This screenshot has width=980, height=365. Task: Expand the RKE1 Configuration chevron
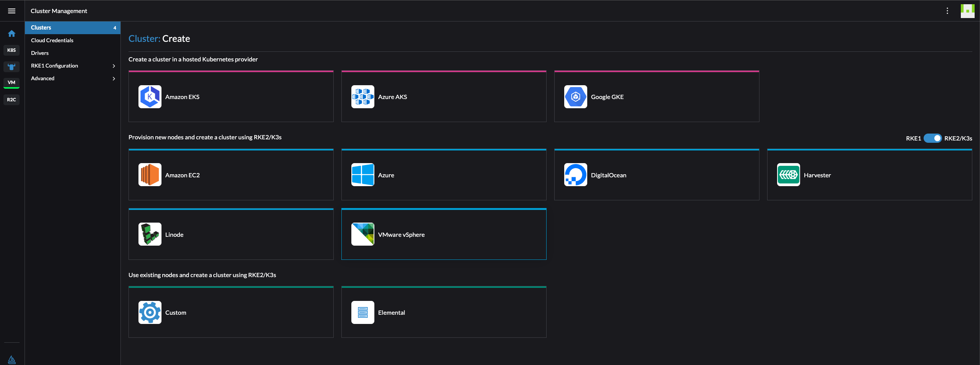coord(114,66)
